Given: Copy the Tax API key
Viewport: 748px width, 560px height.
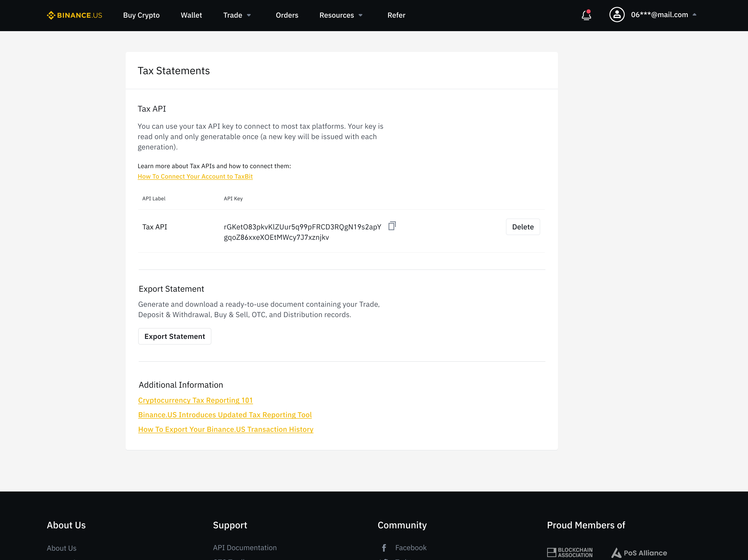Looking at the screenshot, I should 392,226.
